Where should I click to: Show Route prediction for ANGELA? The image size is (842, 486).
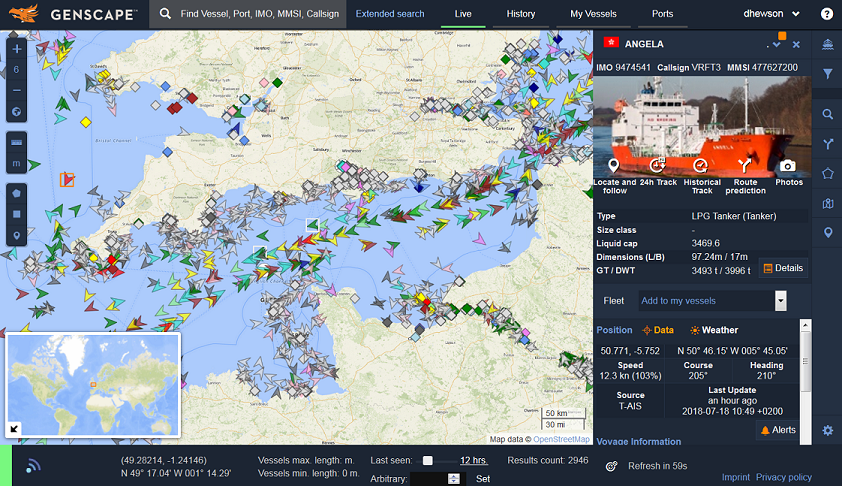click(744, 165)
